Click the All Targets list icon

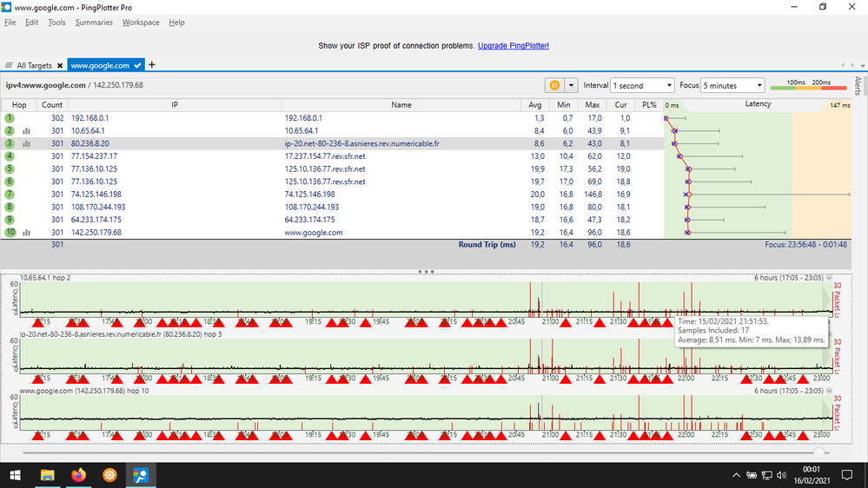pyautogui.click(x=9, y=65)
